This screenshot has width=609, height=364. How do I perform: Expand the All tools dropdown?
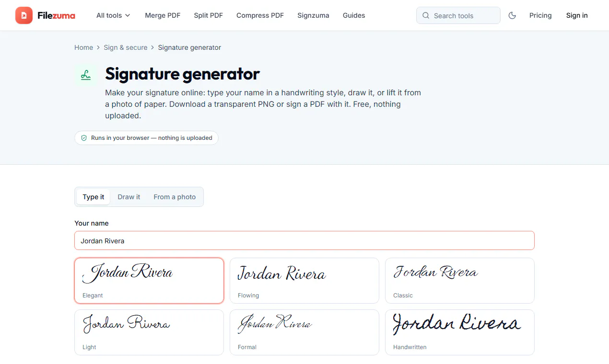(113, 15)
